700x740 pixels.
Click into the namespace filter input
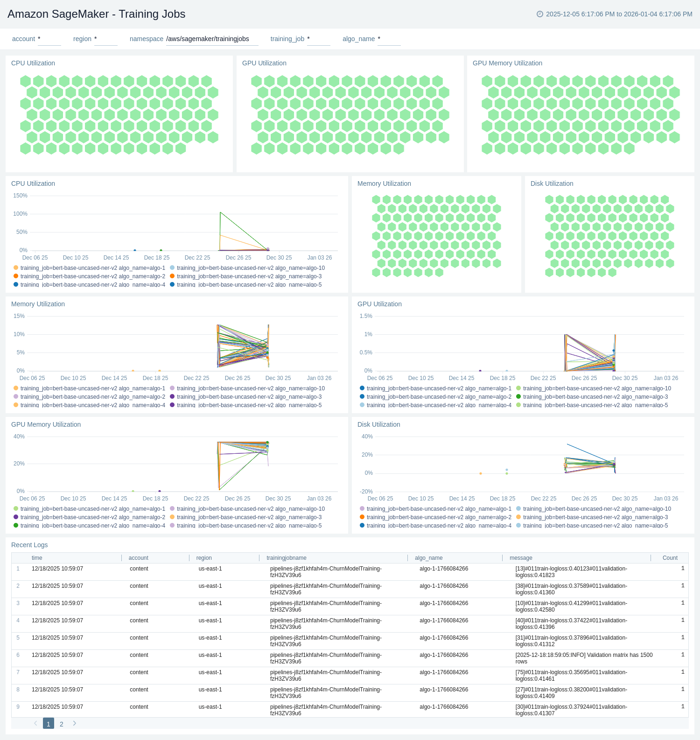pos(212,39)
